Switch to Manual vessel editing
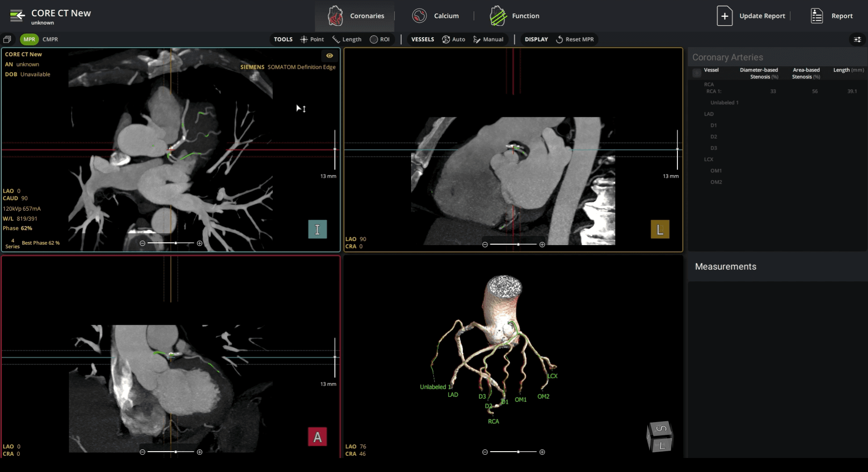 click(x=489, y=39)
